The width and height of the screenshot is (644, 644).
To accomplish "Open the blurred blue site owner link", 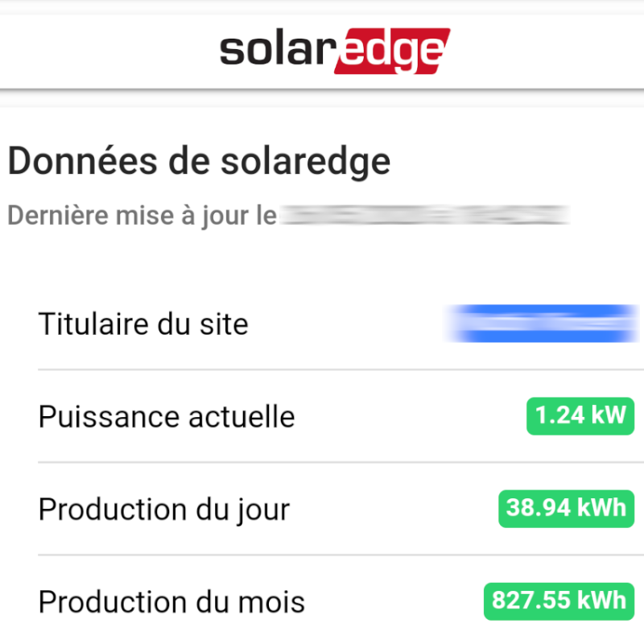I will click(541, 324).
